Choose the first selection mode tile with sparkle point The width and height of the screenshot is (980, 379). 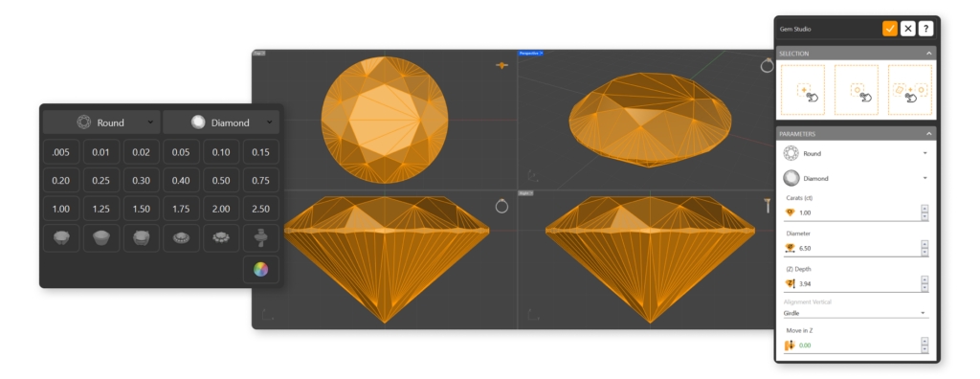point(803,90)
